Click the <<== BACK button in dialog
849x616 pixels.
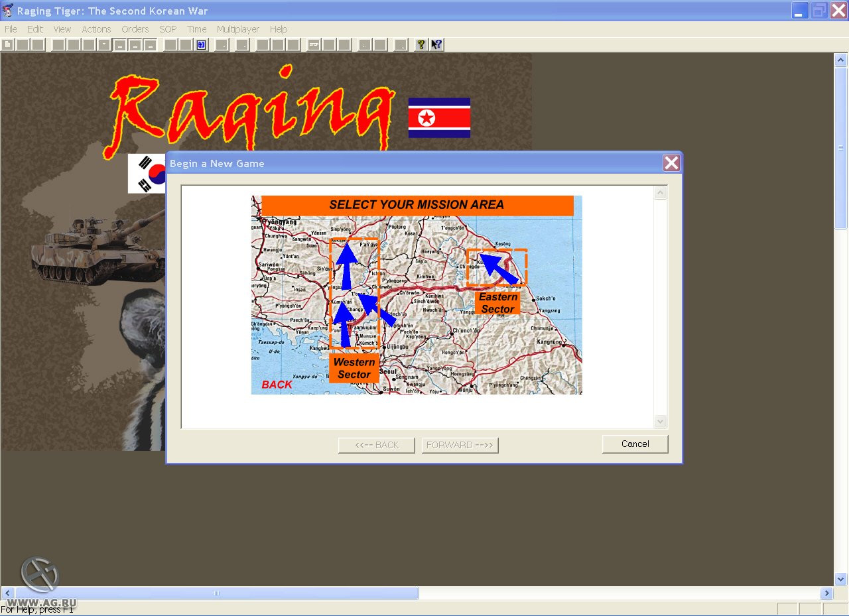[376, 445]
